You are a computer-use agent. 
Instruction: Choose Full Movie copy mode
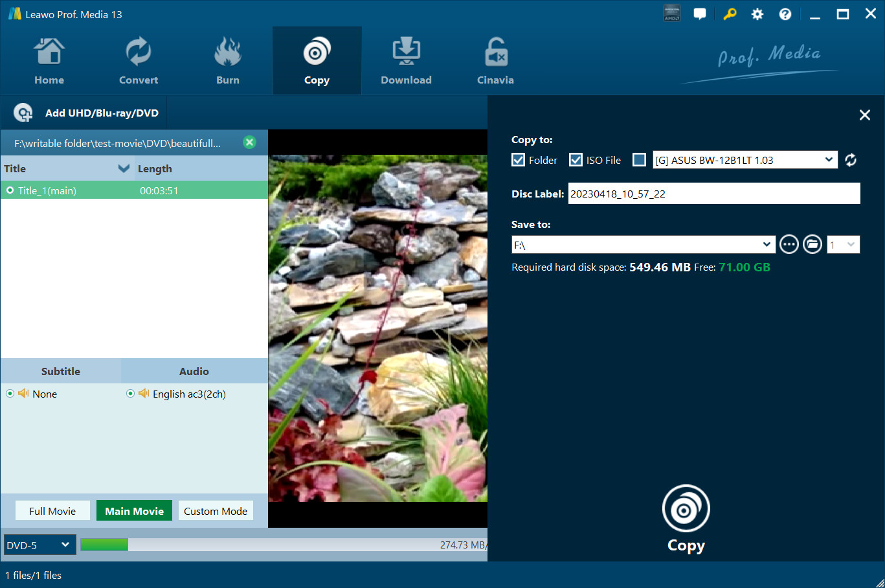tap(52, 511)
